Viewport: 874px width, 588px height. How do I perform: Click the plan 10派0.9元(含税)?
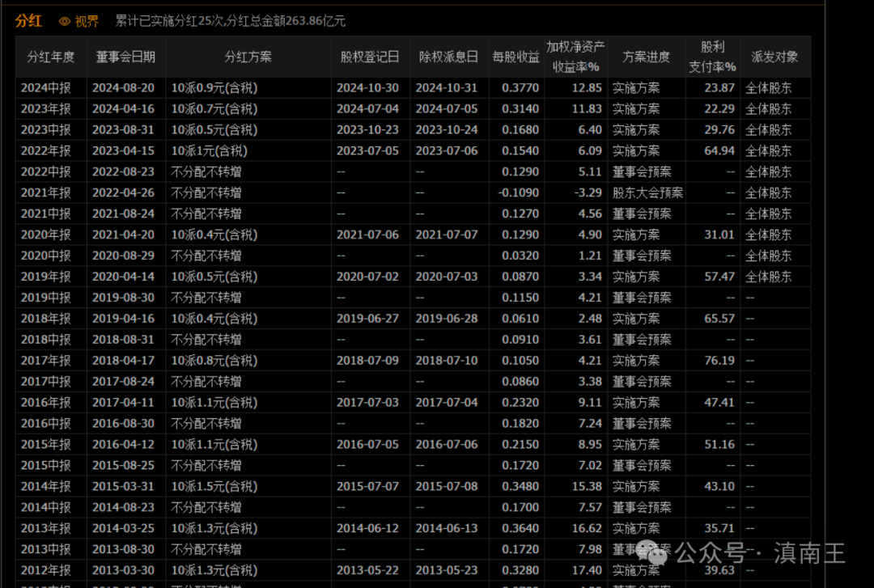tap(214, 88)
